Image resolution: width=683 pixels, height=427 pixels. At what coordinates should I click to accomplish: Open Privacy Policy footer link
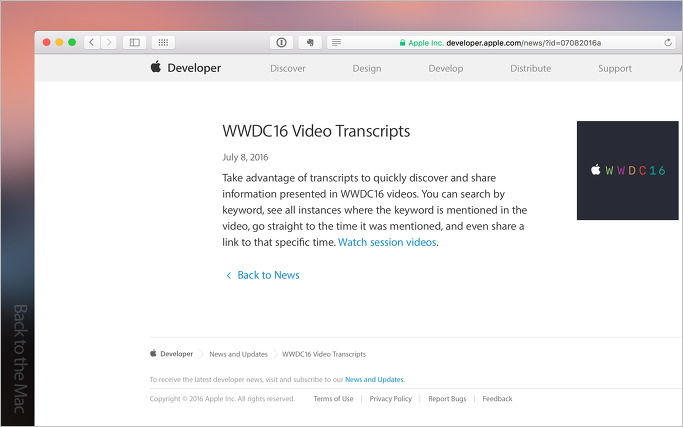(391, 399)
